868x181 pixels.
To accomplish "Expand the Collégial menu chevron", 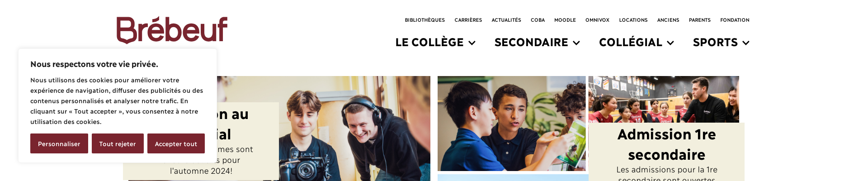I will (x=670, y=43).
